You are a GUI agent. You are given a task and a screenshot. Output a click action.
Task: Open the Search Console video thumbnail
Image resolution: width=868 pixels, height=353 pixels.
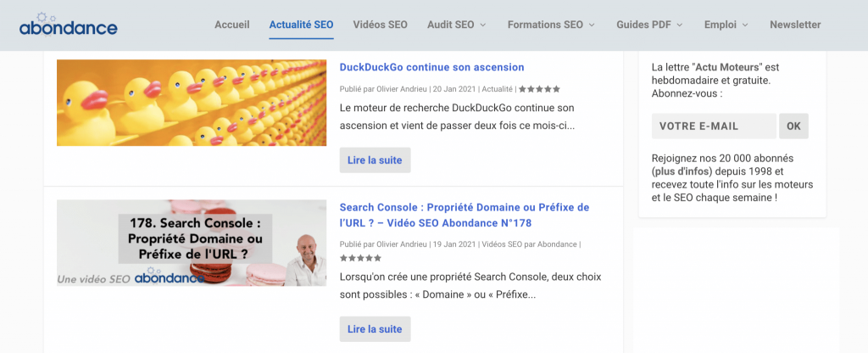192,243
